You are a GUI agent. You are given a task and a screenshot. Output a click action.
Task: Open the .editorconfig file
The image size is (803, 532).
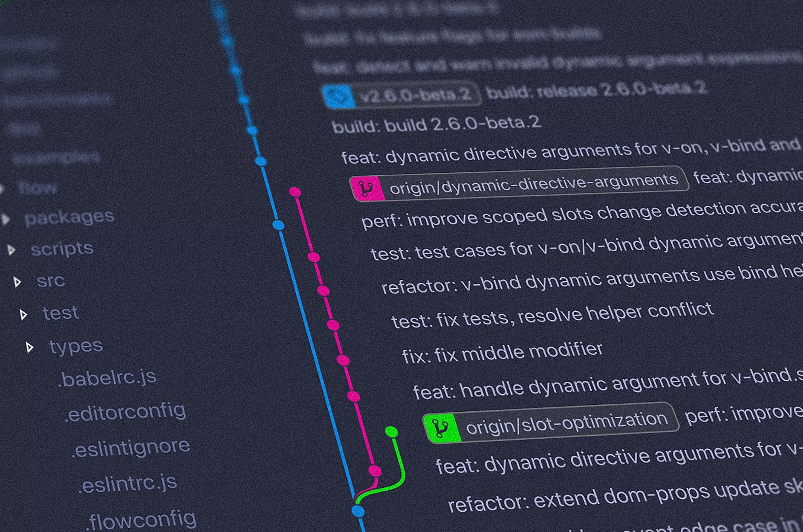click(125, 412)
